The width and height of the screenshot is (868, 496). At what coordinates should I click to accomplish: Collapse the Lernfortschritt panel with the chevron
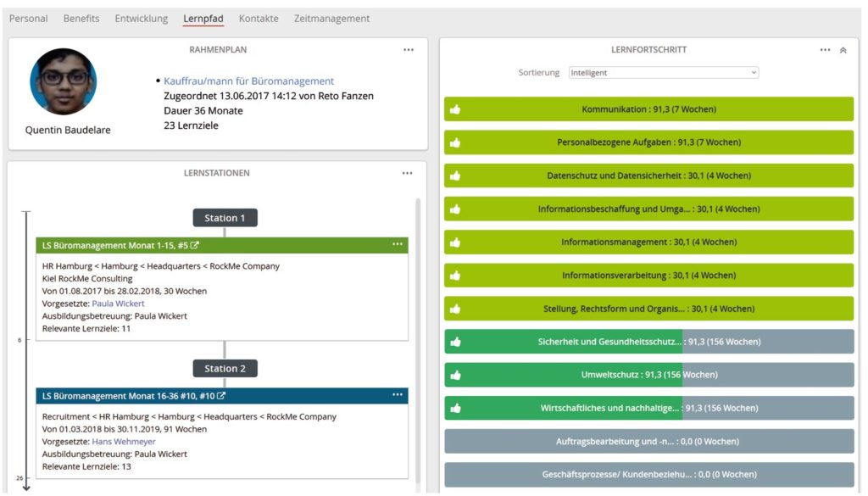[843, 49]
